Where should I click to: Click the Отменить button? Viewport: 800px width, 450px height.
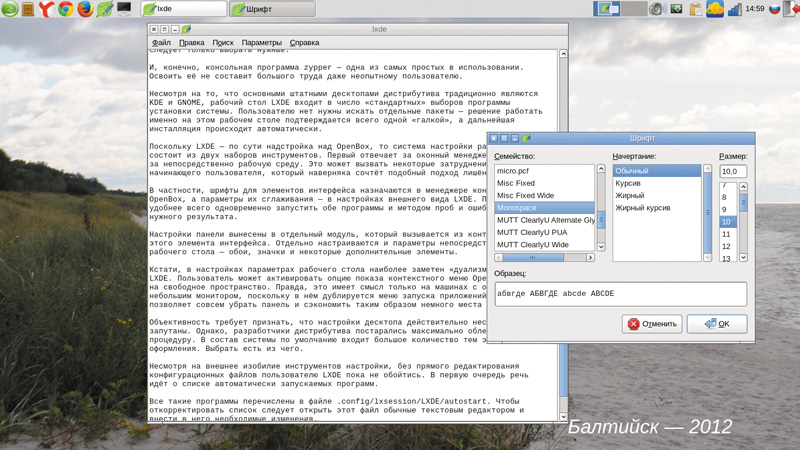[x=652, y=324]
